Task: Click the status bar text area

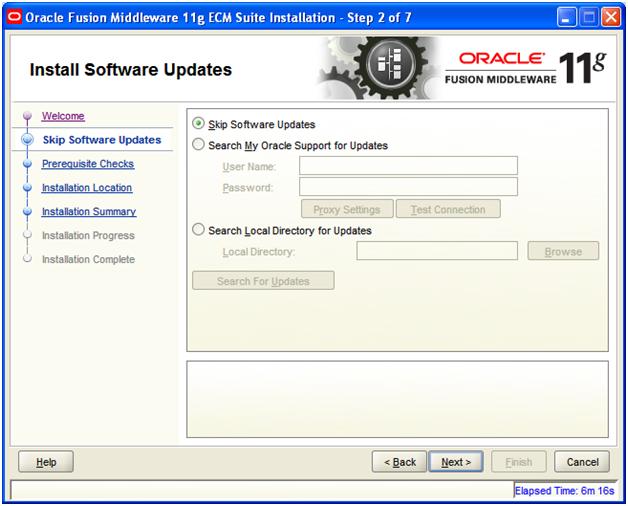Action: coord(262,490)
